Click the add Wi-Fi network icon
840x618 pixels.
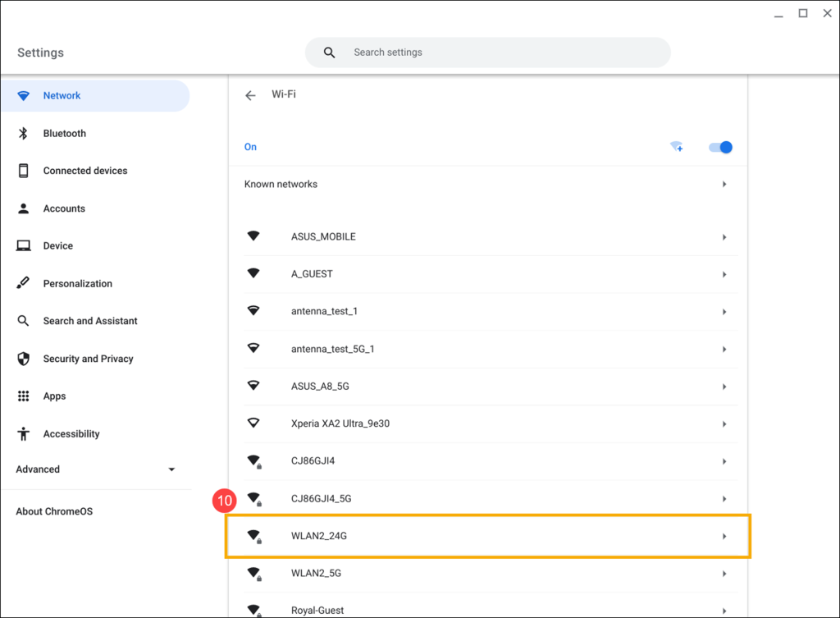pyautogui.click(x=677, y=146)
